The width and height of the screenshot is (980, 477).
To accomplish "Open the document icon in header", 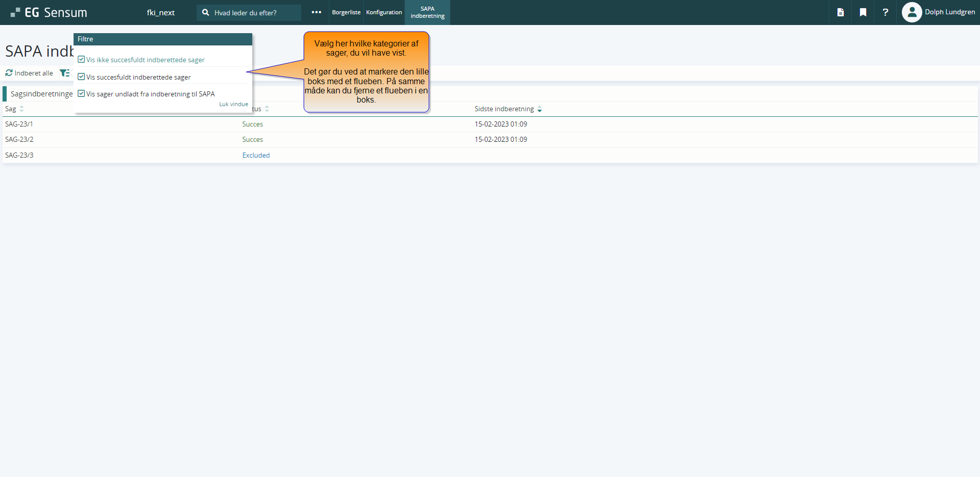I will tap(840, 12).
